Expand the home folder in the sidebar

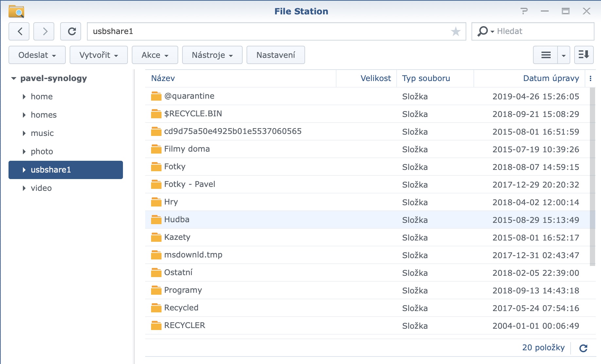[24, 96]
